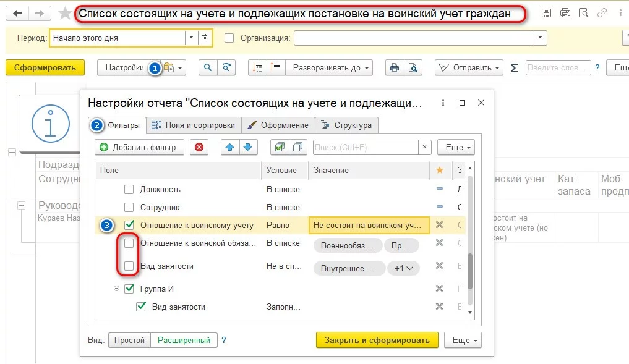
Task: Open the Организация dropdown arrow
Action: (x=541, y=38)
